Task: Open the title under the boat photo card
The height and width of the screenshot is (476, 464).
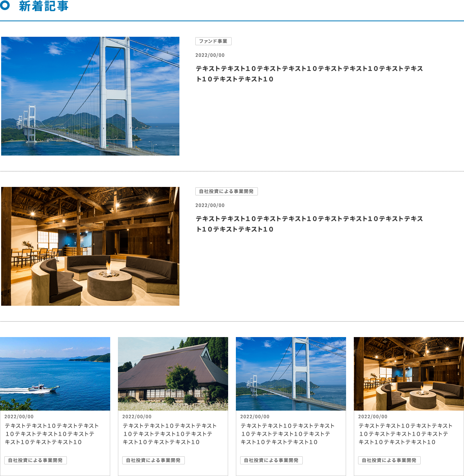Action: click(51, 434)
